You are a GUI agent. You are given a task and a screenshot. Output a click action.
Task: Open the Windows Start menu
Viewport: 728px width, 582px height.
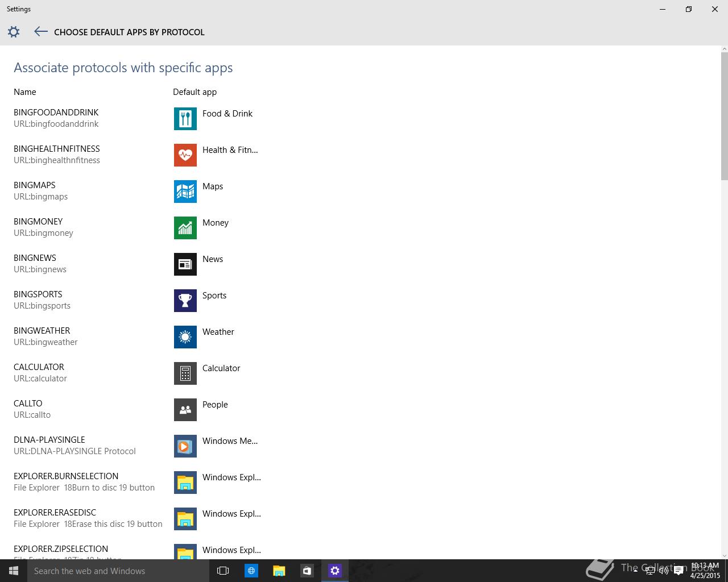(14, 571)
